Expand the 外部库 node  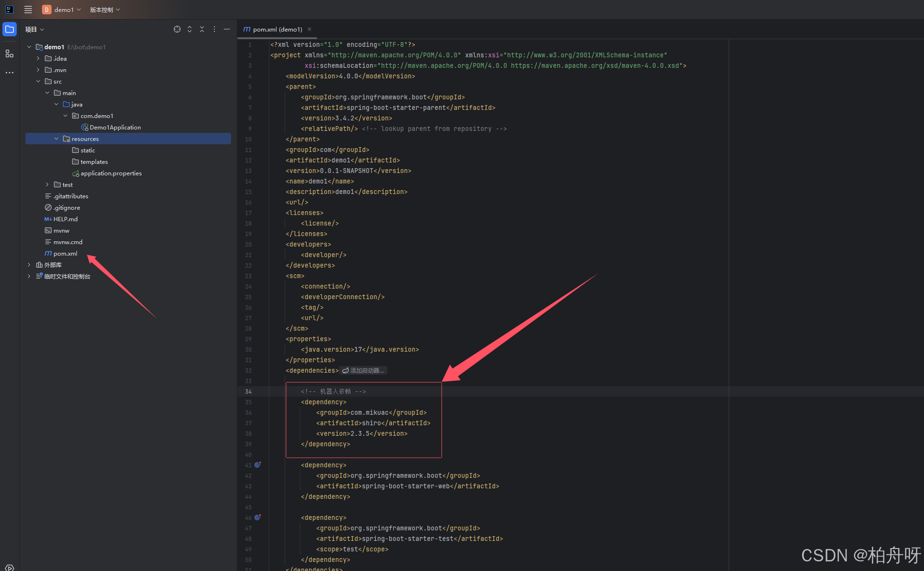tap(29, 265)
